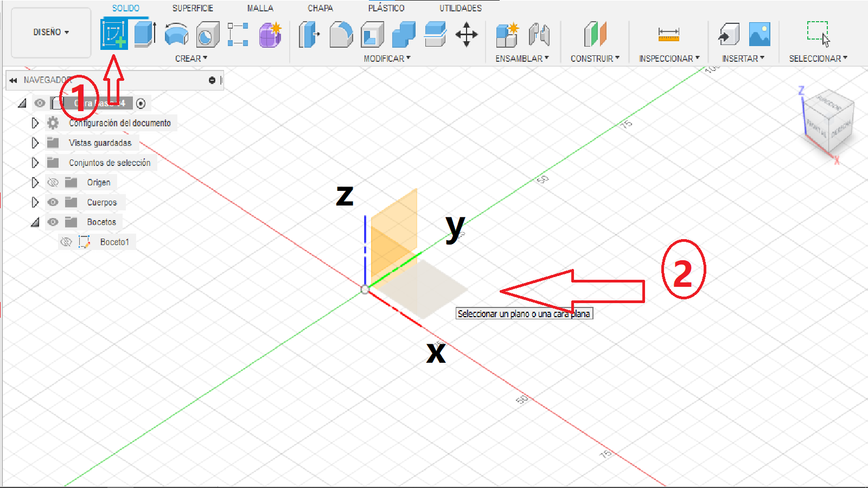Screen dimensions: 868x488
Task: Open the SELECCIONAR dropdown menu
Action: click(x=818, y=59)
